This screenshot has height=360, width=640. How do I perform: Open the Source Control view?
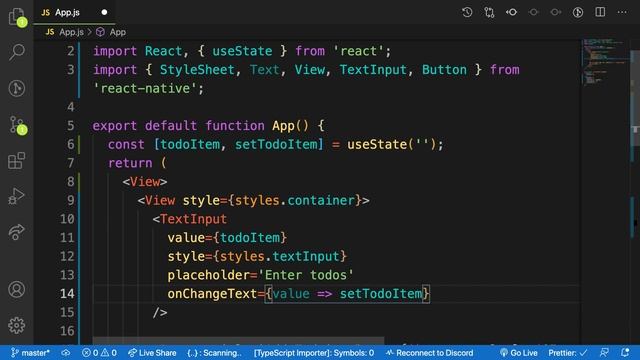click(x=17, y=124)
